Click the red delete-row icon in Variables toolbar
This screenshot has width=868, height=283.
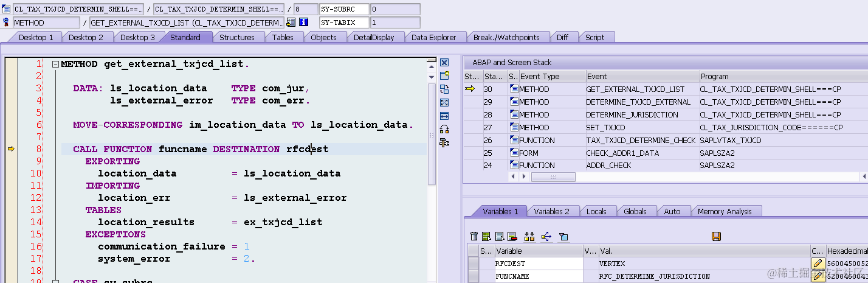(512, 236)
